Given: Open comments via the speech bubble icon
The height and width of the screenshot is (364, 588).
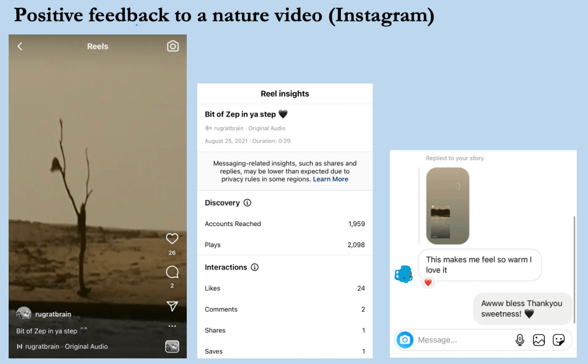Looking at the screenshot, I should click(172, 272).
